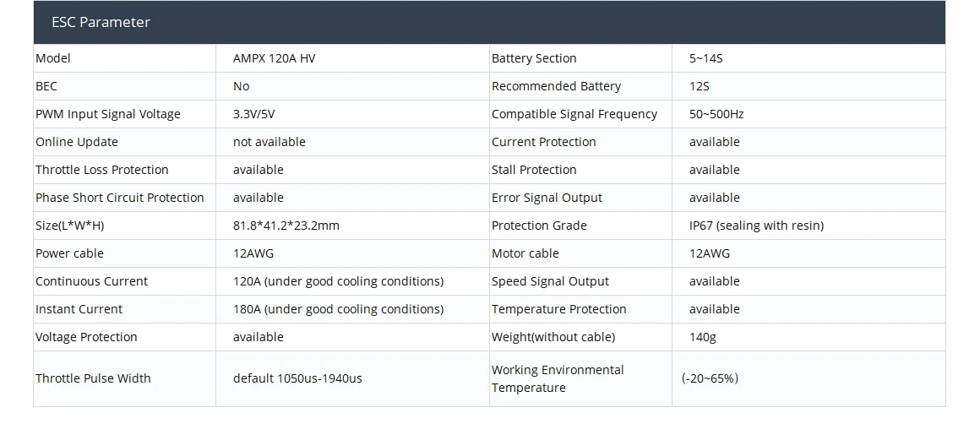Click the 50~500Hz signal frequency value
Image resolution: width=980 pixels, height=435 pixels.
[x=716, y=114]
